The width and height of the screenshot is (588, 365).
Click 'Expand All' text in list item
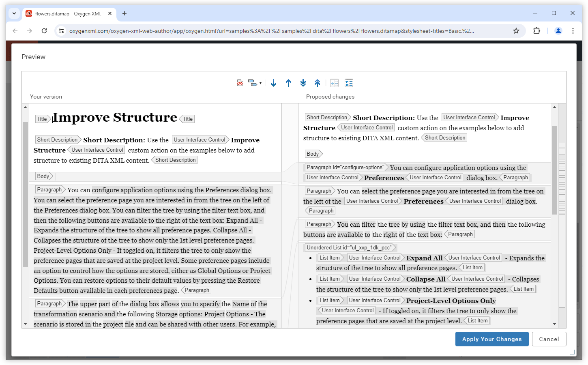[x=425, y=258]
